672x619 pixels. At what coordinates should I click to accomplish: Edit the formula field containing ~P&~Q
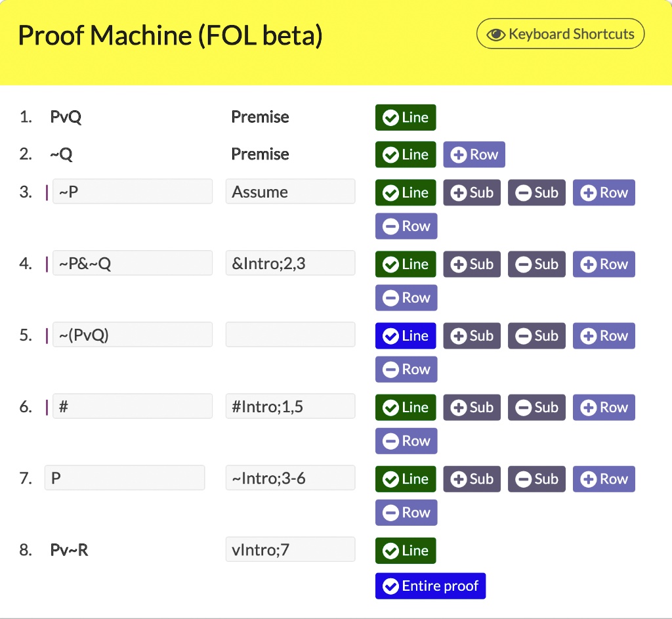pos(133,264)
